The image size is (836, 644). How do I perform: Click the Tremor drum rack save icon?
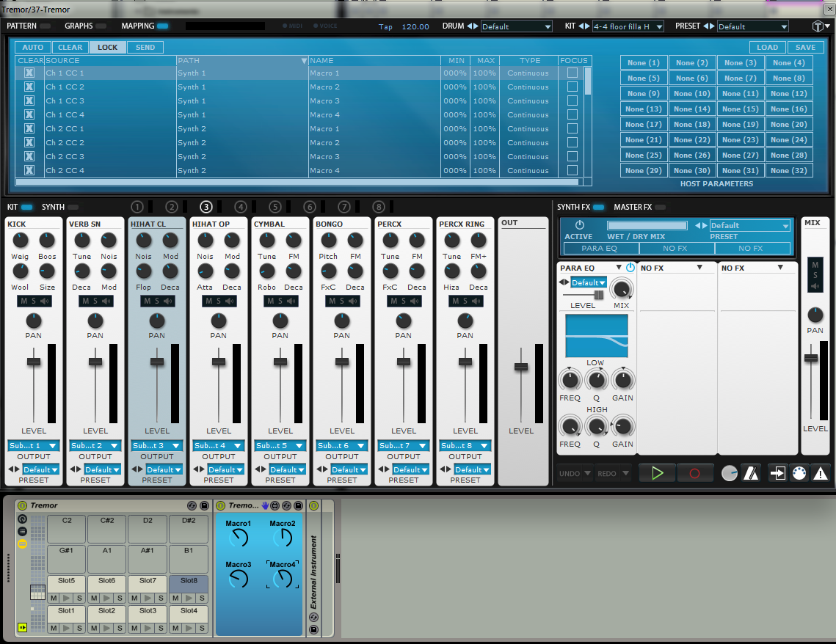[x=203, y=506]
